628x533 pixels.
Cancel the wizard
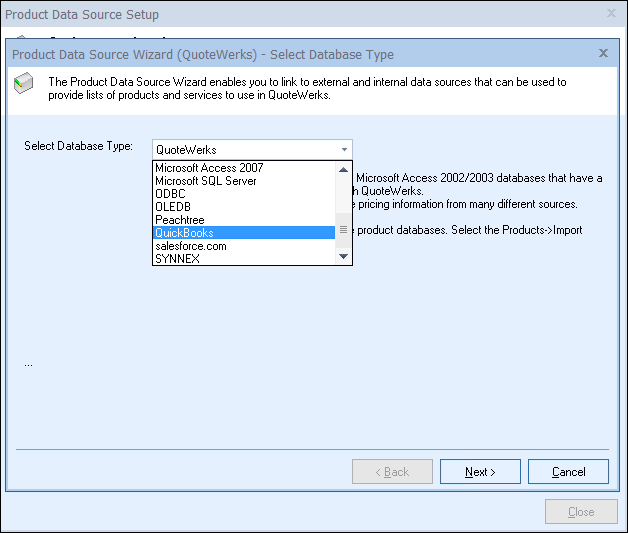[x=568, y=472]
